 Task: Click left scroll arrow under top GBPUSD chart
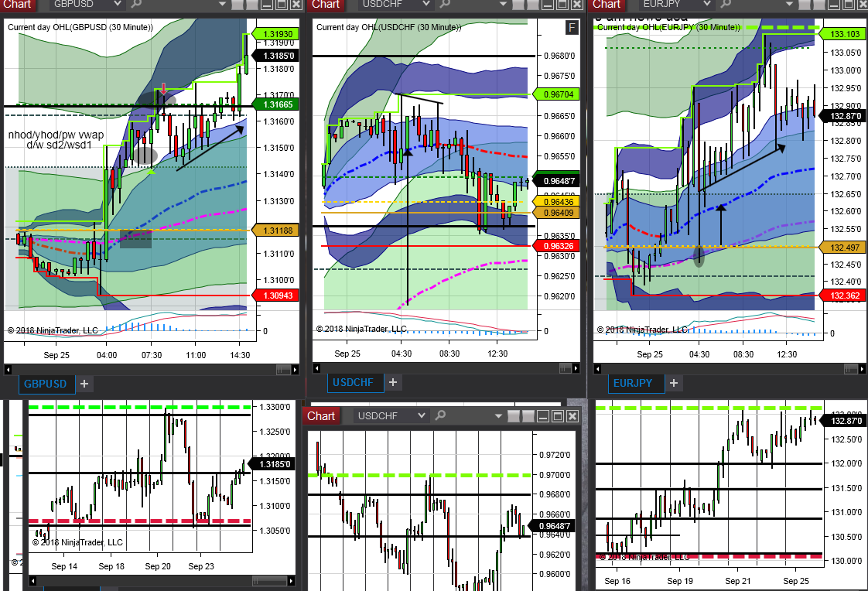coord(8,370)
